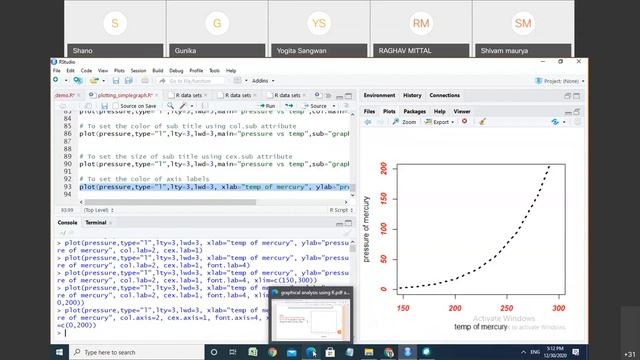Screen dimensions: 640x360
Task: Open the plot Export dropdown
Action: 439,122
